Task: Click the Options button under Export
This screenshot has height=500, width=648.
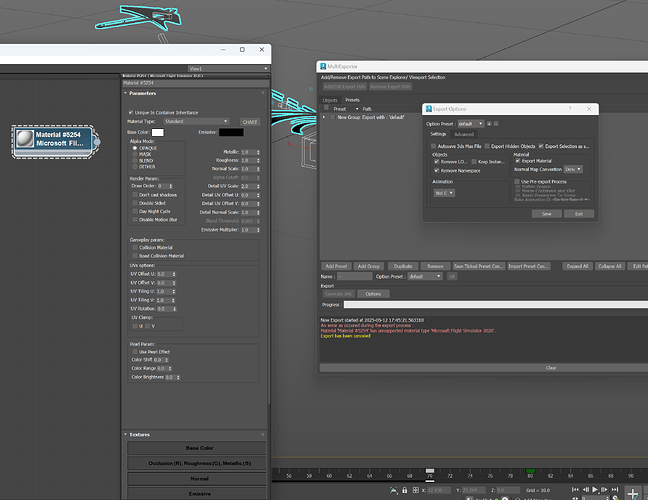Action: [373, 294]
